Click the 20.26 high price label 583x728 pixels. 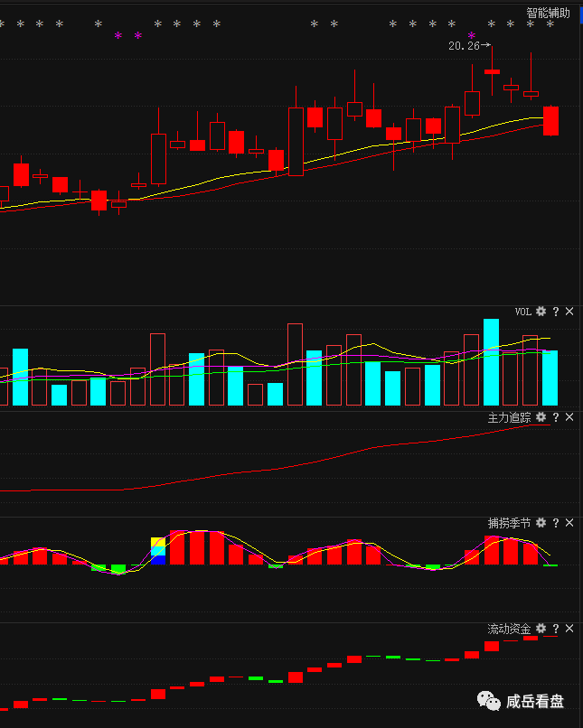(x=464, y=45)
